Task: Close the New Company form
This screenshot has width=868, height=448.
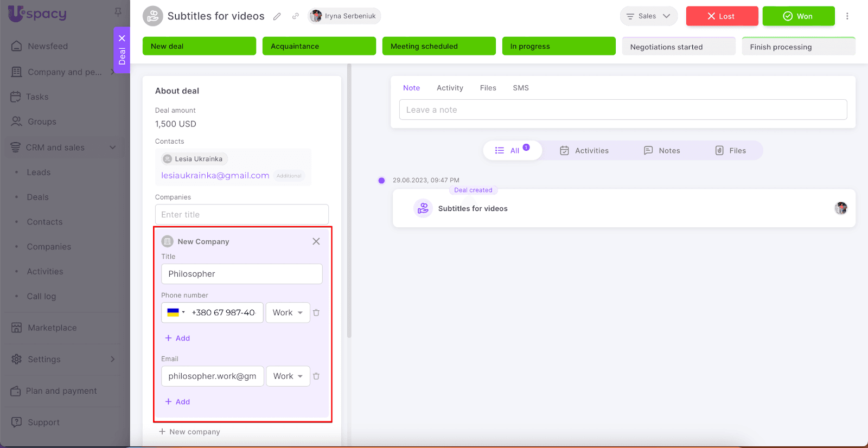Action: pos(316,241)
